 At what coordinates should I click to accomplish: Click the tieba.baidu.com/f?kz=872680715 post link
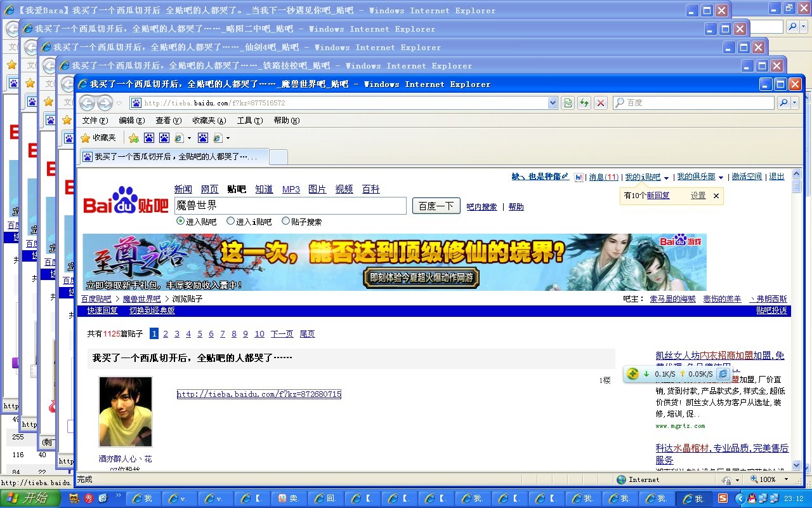coord(259,394)
